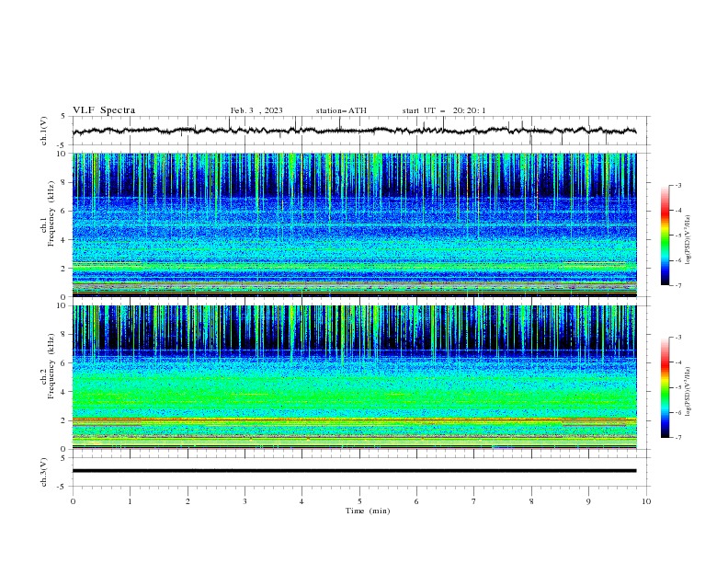Viewport: 728px width, 563px height.
Task: Click the ch.2 spectrogram color scale bar
Action: pyautogui.click(x=665, y=387)
